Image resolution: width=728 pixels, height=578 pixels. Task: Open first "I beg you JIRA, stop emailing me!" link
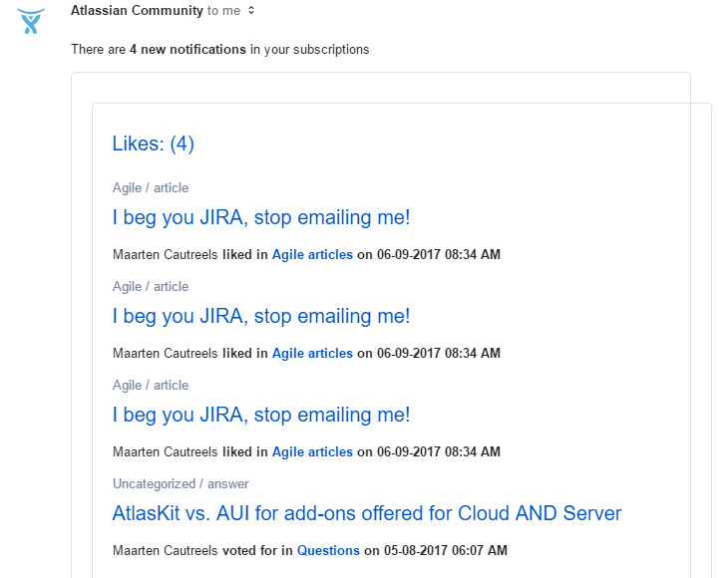(x=261, y=217)
